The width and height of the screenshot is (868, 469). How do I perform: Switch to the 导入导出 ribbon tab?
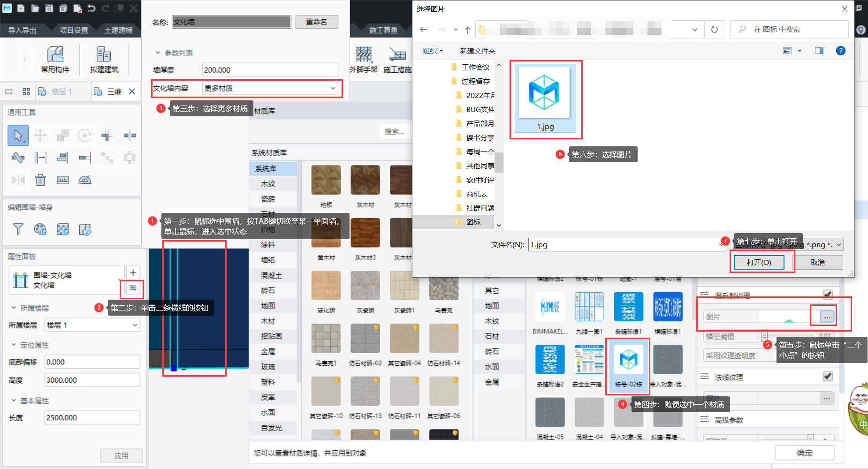[22, 30]
